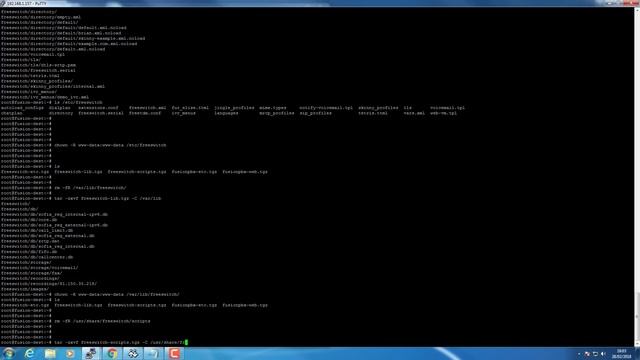Select the PuTTY taskbar button
This screenshot has height=360, width=640.
click(91, 353)
